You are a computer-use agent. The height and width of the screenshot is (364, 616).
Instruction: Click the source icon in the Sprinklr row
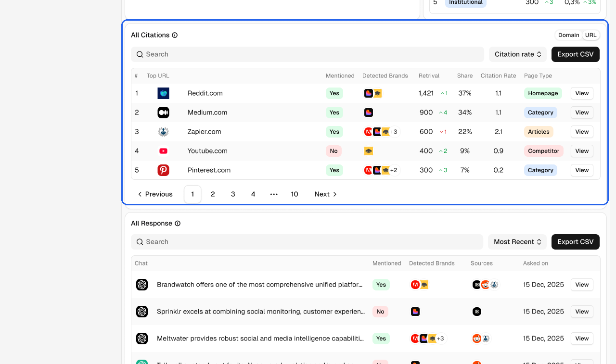[x=477, y=312]
